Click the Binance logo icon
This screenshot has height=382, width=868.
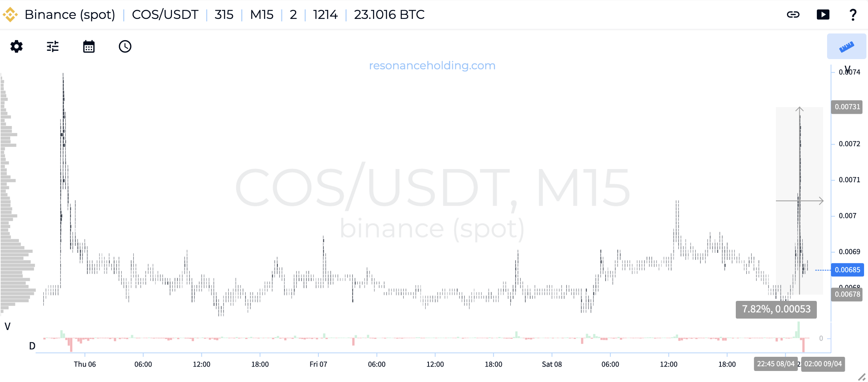coord(10,15)
